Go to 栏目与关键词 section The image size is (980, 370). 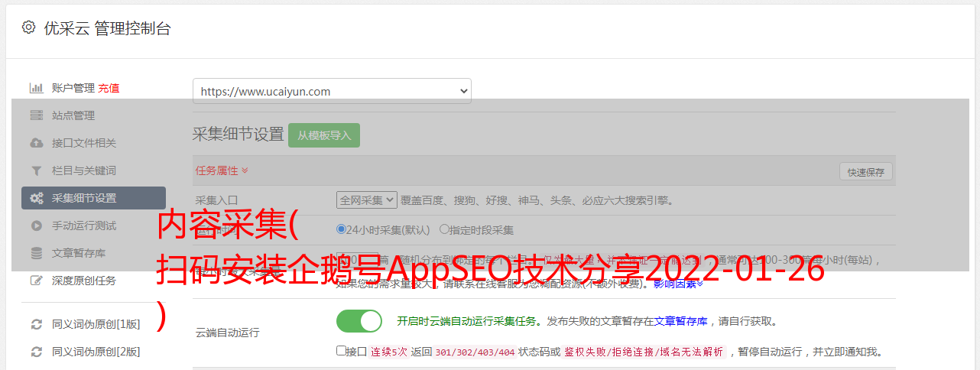point(84,170)
